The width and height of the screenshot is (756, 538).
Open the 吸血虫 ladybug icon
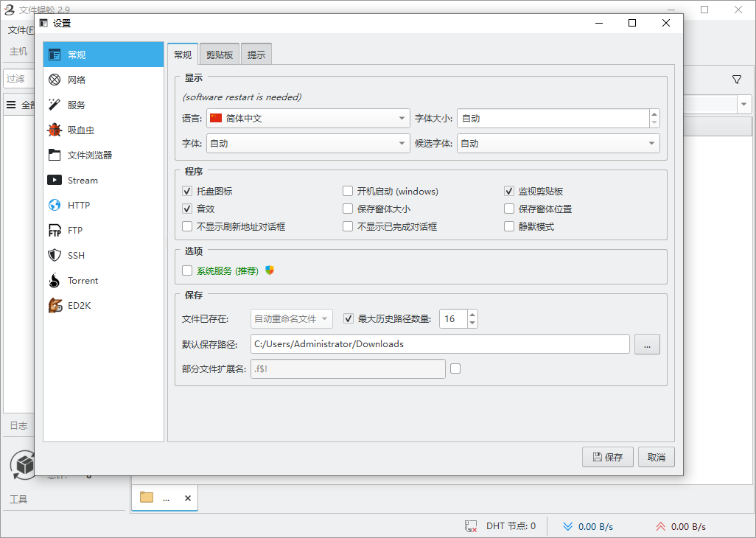point(55,130)
